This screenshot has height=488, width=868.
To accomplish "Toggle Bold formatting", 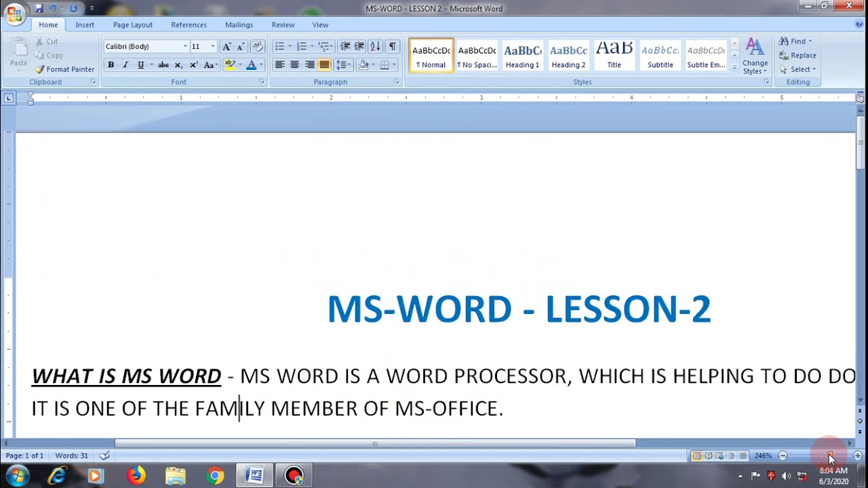I will [x=111, y=65].
